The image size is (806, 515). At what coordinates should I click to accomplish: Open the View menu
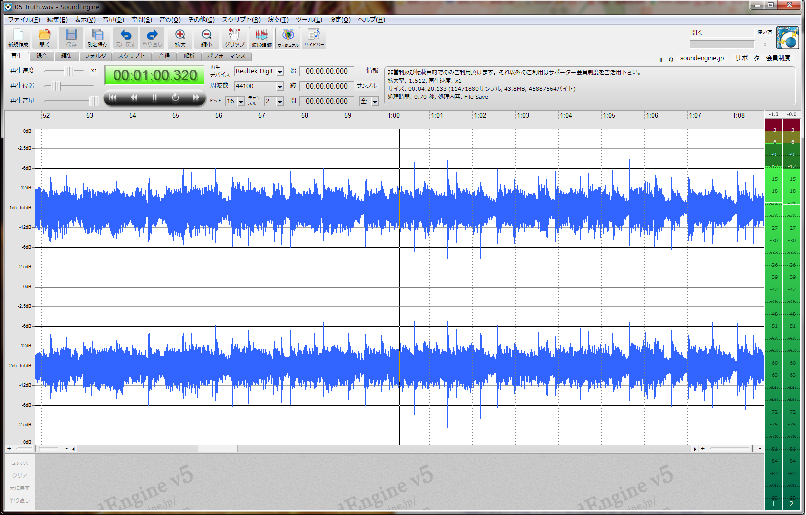(x=85, y=20)
